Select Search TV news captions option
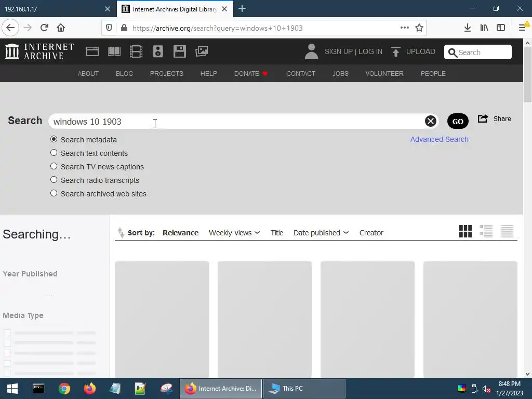This screenshot has height=399, width=532. pos(54,166)
